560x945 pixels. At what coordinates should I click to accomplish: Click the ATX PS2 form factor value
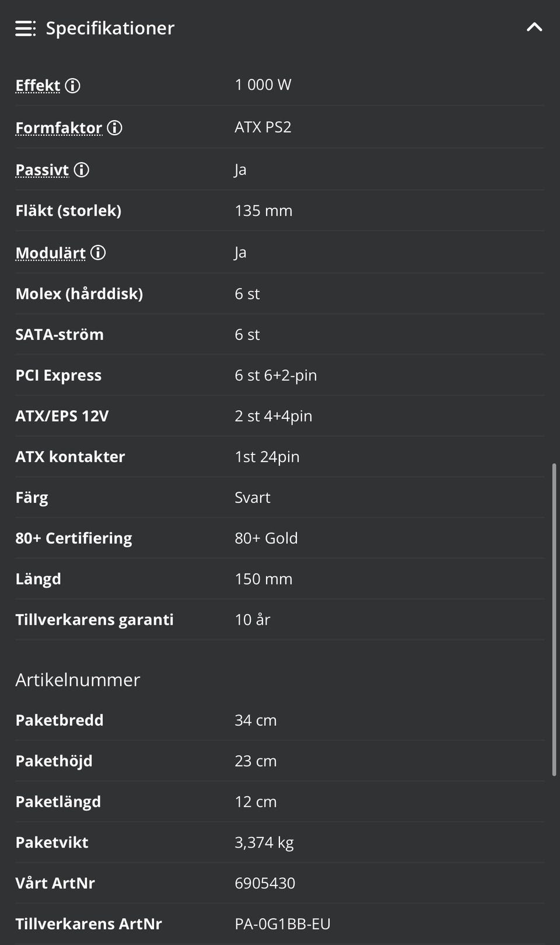[262, 127]
